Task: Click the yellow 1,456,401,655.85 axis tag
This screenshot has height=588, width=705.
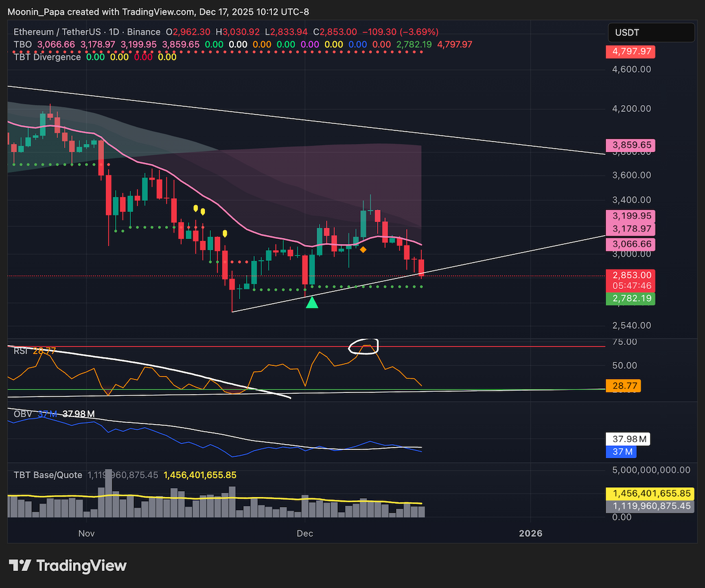Action: [x=650, y=495]
